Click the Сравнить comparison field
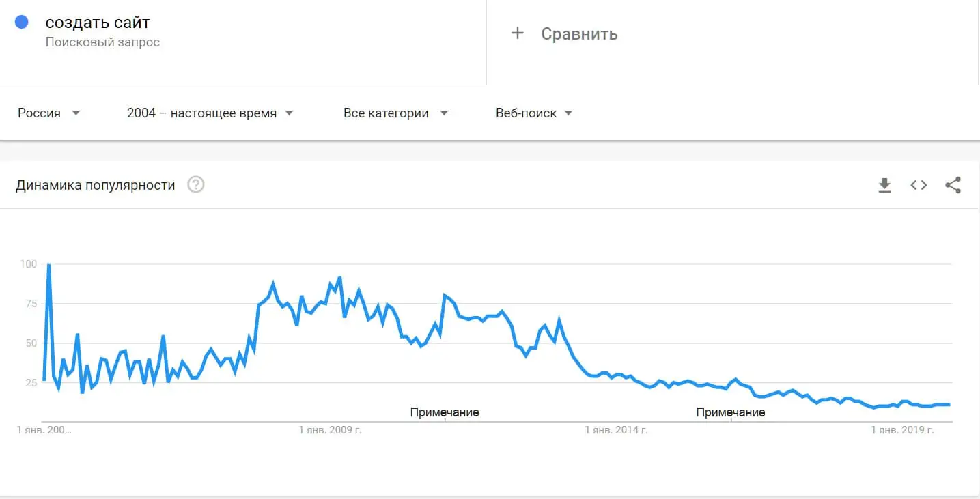Image resolution: width=980 pixels, height=499 pixels. pyautogui.click(x=580, y=33)
